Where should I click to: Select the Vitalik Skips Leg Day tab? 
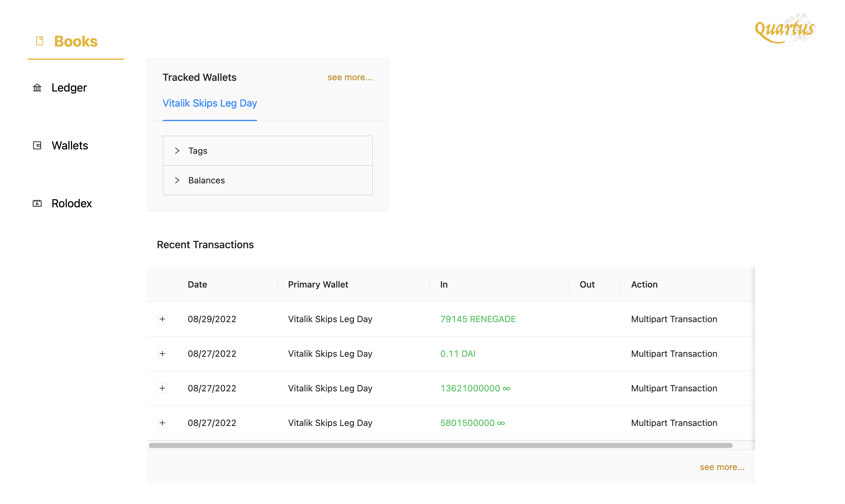pyautogui.click(x=210, y=103)
